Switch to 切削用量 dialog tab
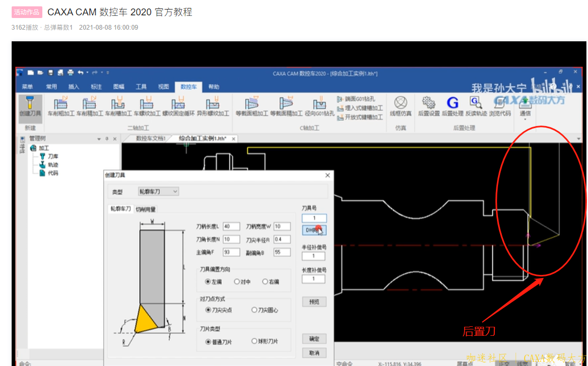The height and width of the screenshot is (366, 588). coord(146,209)
